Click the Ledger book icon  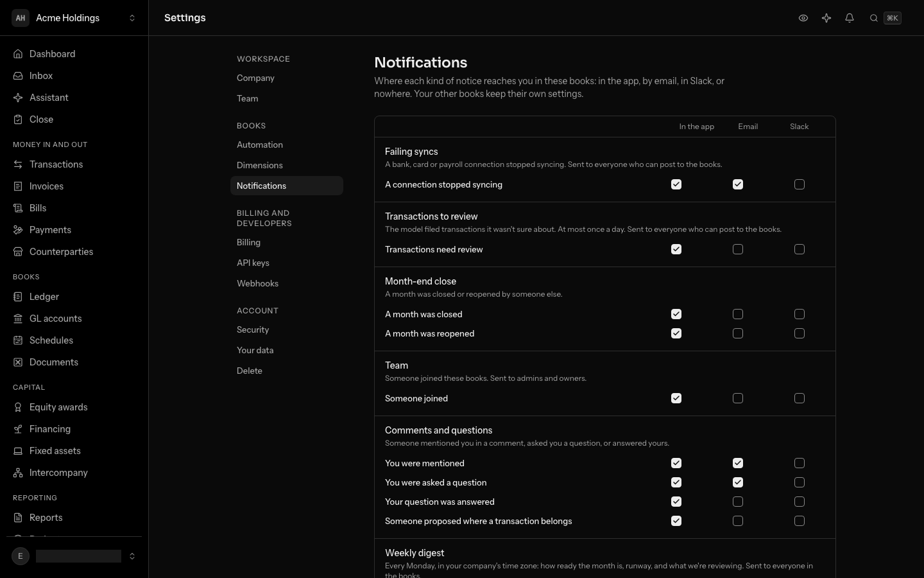[x=18, y=297]
